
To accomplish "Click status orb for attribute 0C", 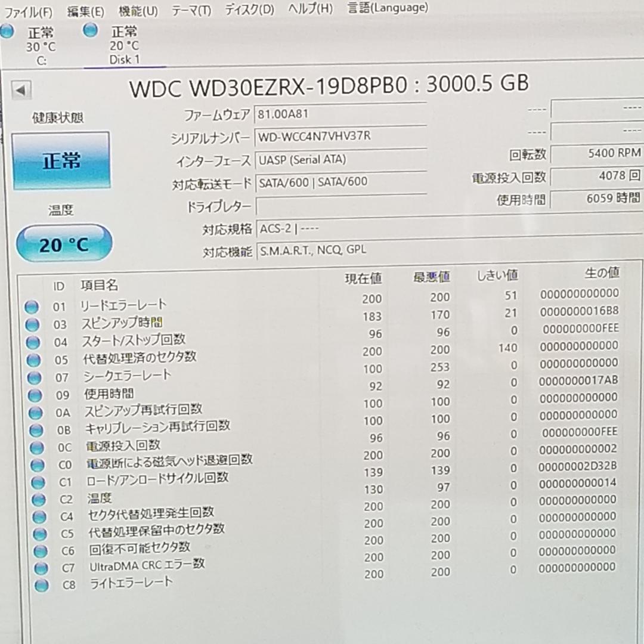I will (x=36, y=448).
